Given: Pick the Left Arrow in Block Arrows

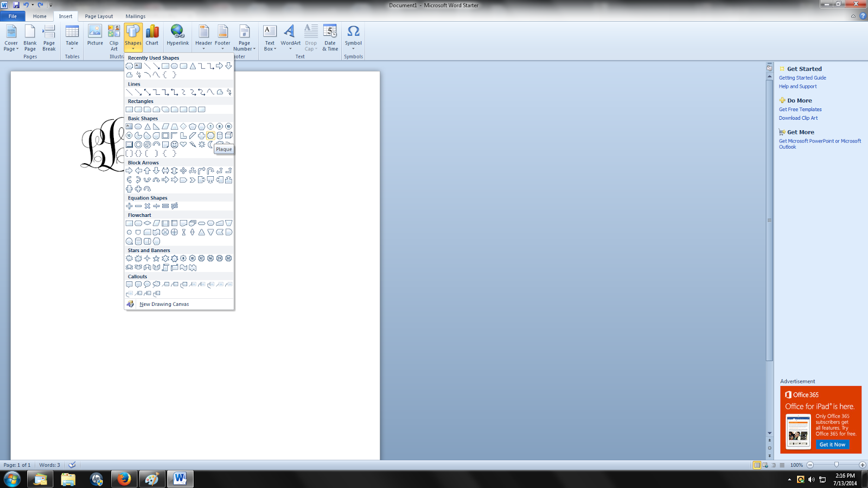Looking at the screenshot, I should pyautogui.click(x=138, y=171).
